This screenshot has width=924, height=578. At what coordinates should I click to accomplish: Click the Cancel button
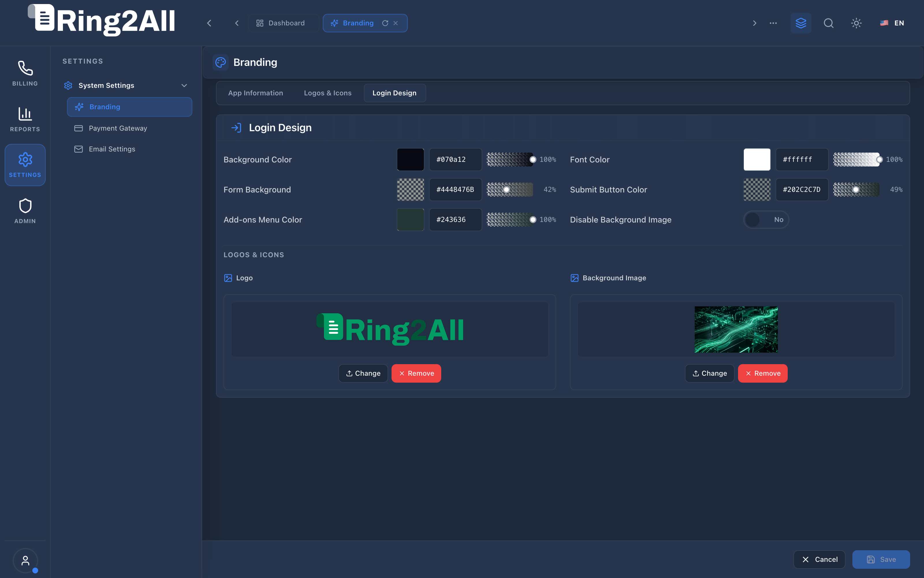click(819, 559)
